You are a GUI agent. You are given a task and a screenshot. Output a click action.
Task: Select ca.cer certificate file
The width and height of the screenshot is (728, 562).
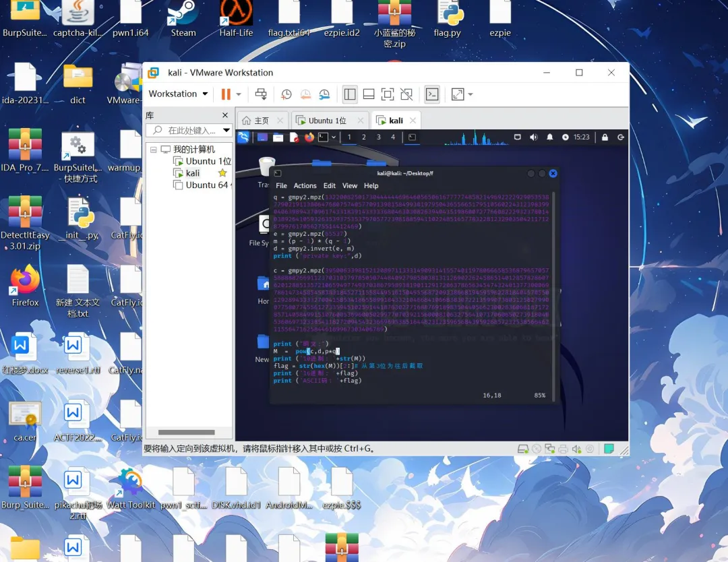[25, 420]
